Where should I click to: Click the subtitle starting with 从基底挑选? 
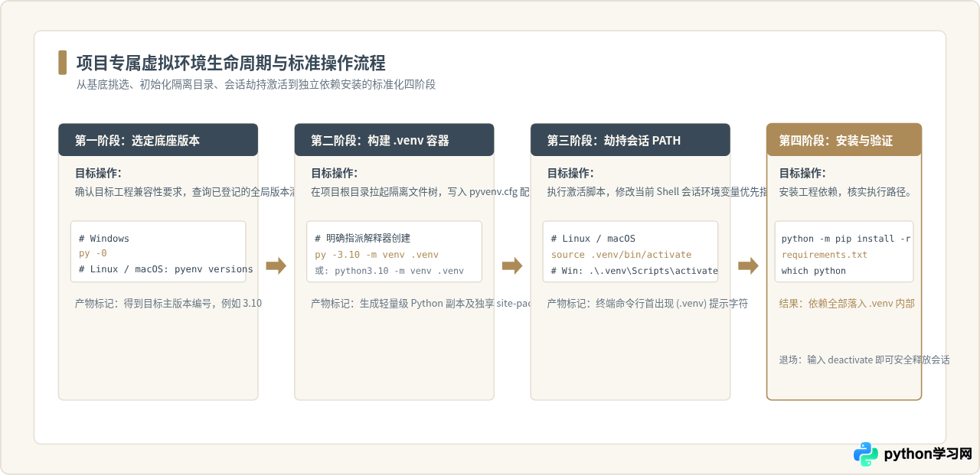pyautogui.click(x=256, y=84)
